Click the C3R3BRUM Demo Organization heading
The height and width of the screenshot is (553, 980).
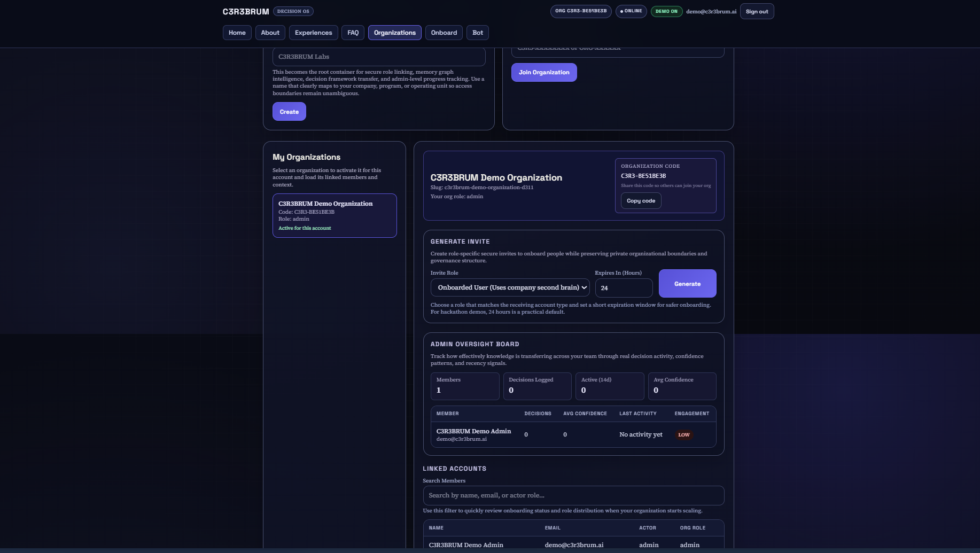coord(496,177)
